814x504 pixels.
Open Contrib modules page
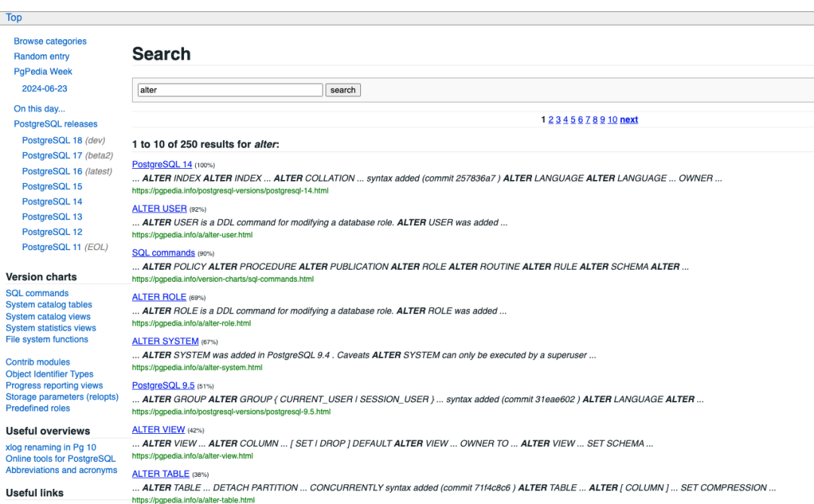click(x=38, y=362)
